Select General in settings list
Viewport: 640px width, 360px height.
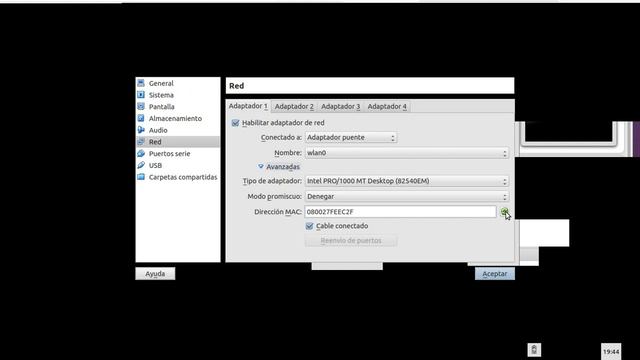[x=178, y=83]
